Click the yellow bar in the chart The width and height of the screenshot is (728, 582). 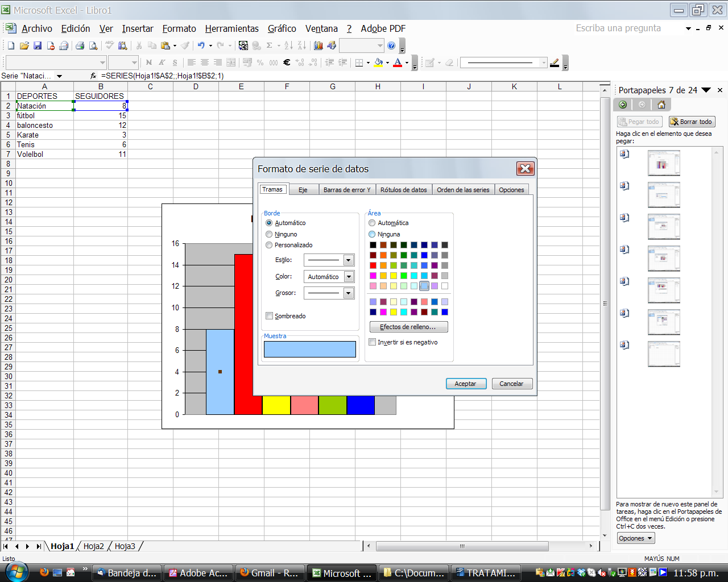[x=276, y=406]
